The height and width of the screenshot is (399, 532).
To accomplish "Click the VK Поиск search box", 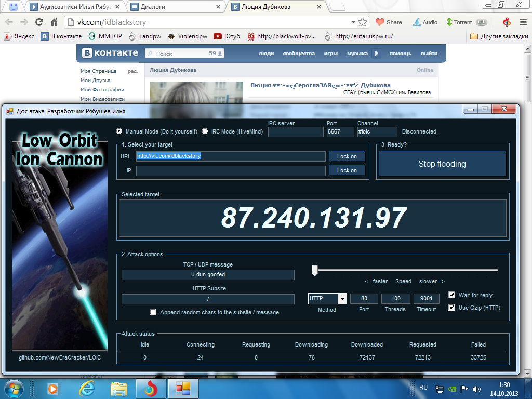I will tap(184, 54).
